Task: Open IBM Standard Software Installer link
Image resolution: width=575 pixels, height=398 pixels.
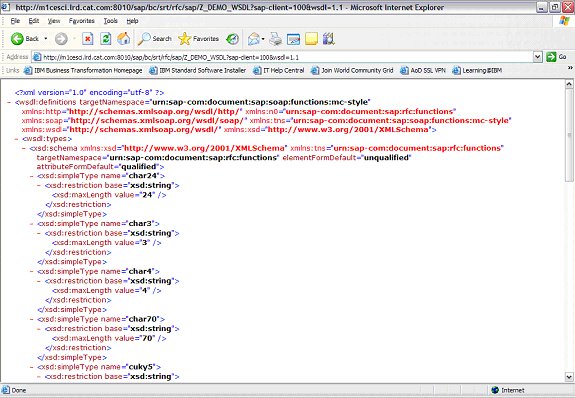Action: (198, 70)
